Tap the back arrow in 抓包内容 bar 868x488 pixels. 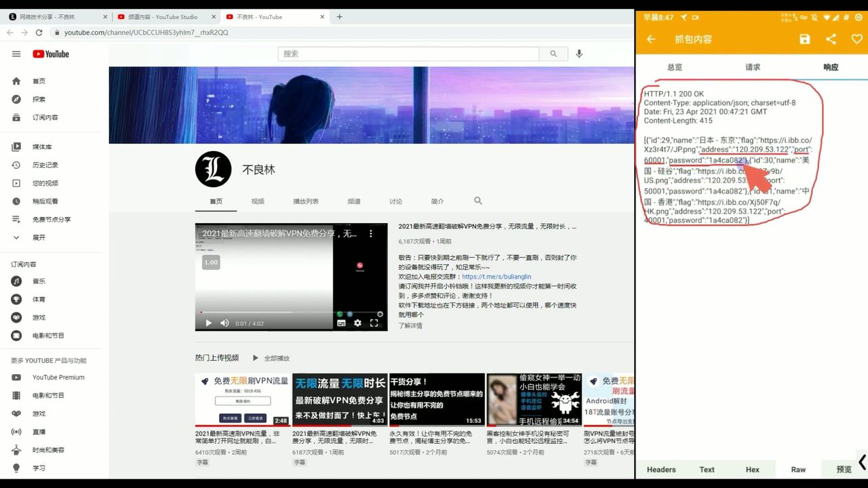(650, 39)
